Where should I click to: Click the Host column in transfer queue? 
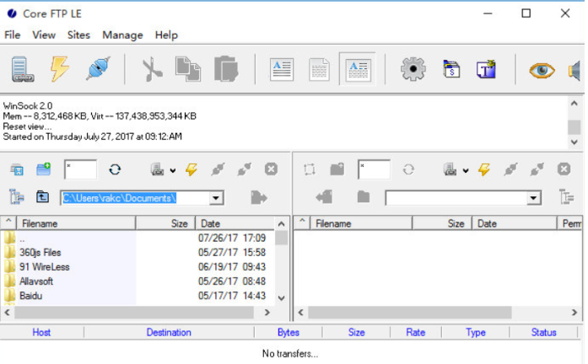tap(41, 332)
